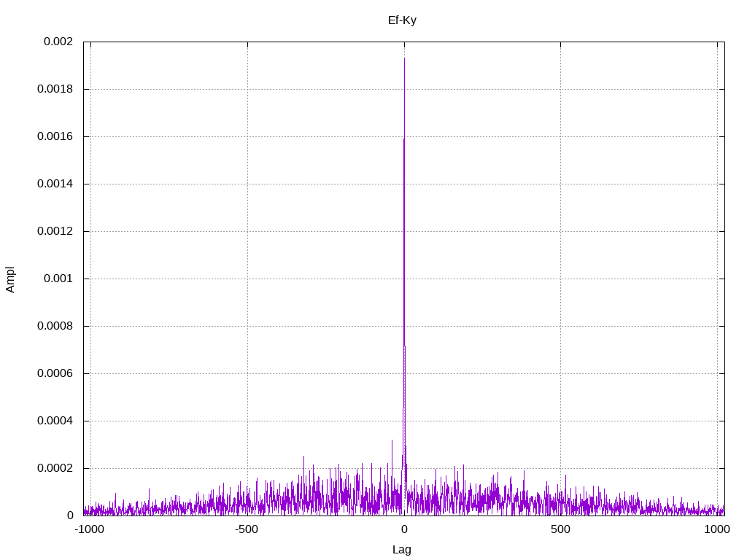Click the y-axis value '0.0014'
This screenshot has height=560, width=747.
55,184
